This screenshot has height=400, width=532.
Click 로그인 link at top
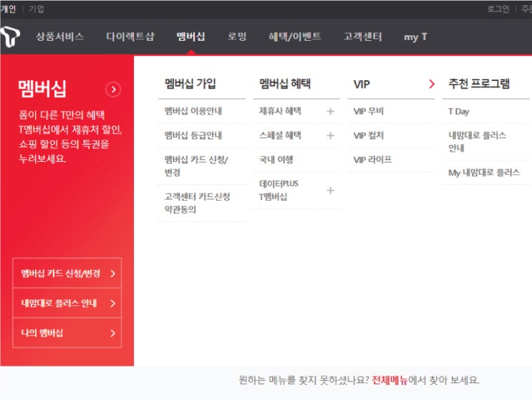click(498, 9)
